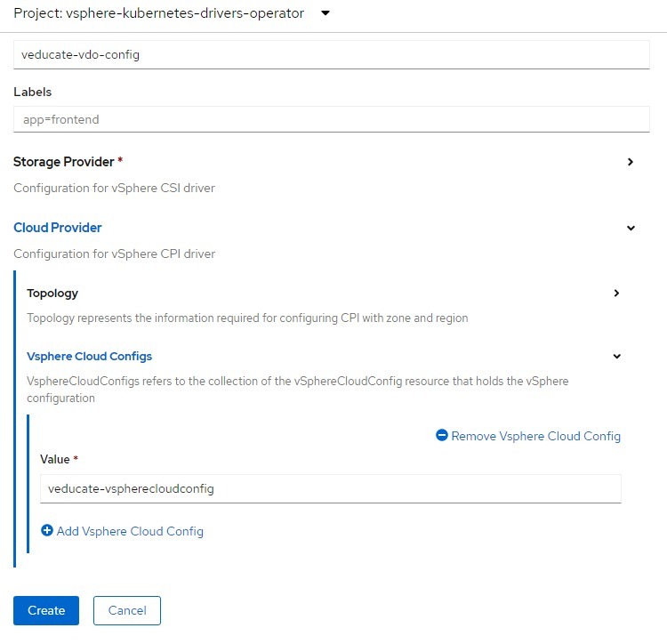This screenshot has width=667, height=644.
Task: Click the minus icon to remove config
Action: 442,435
